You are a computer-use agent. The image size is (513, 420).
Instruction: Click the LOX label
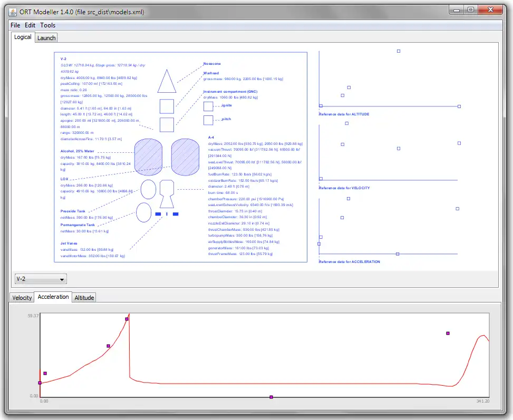pos(64,179)
